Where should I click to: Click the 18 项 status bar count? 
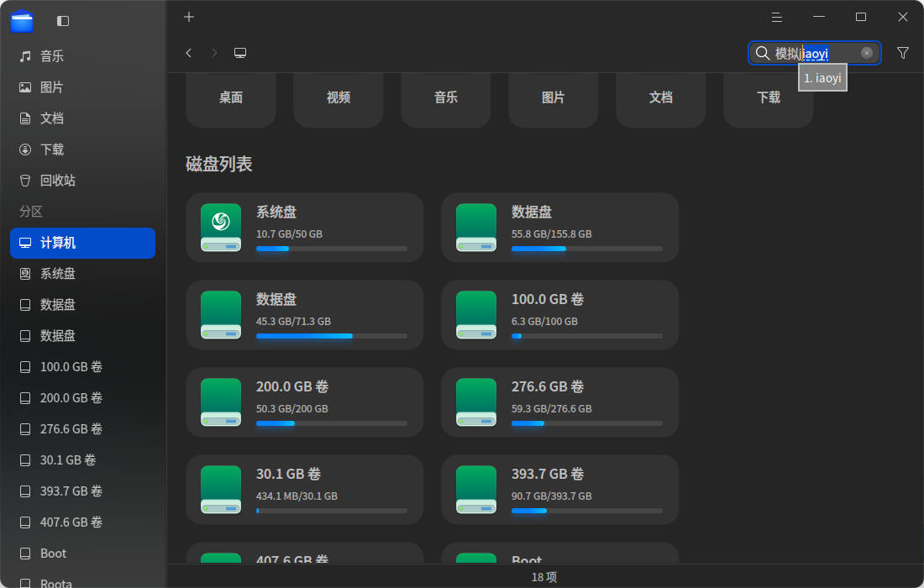(x=544, y=577)
